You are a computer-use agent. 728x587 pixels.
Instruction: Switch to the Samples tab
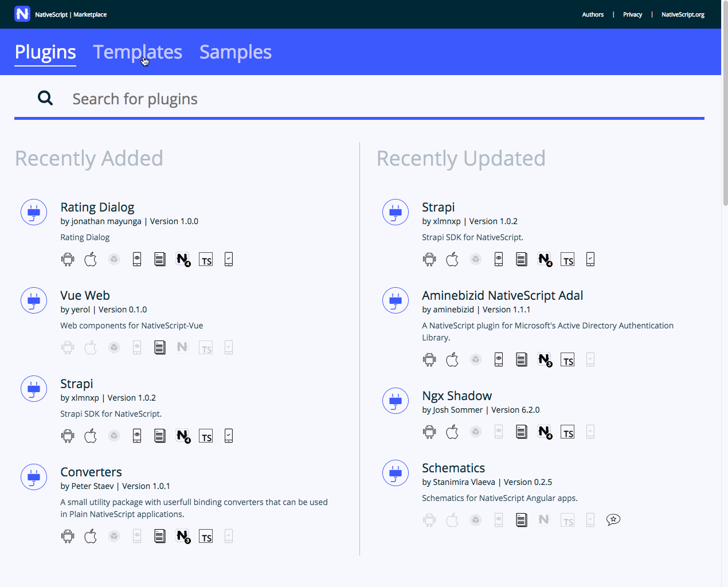click(236, 52)
